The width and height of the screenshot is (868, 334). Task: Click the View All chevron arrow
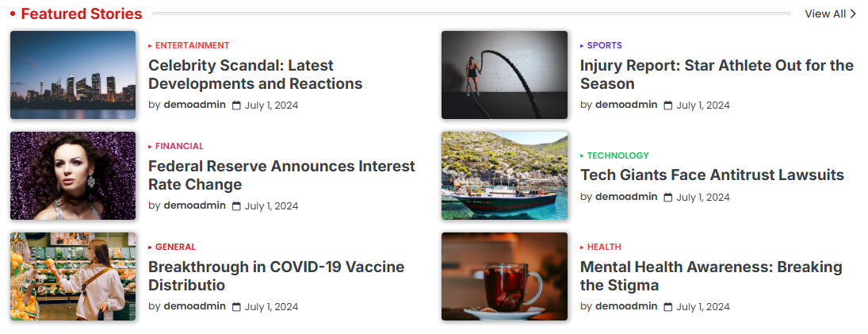pyautogui.click(x=853, y=13)
